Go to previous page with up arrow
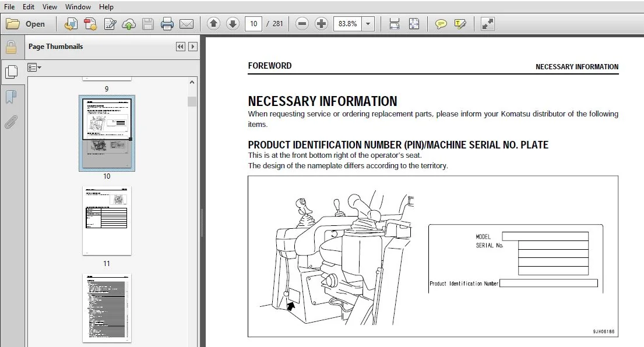Image resolution: width=644 pixels, height=347 pixels. coord(213,24)
